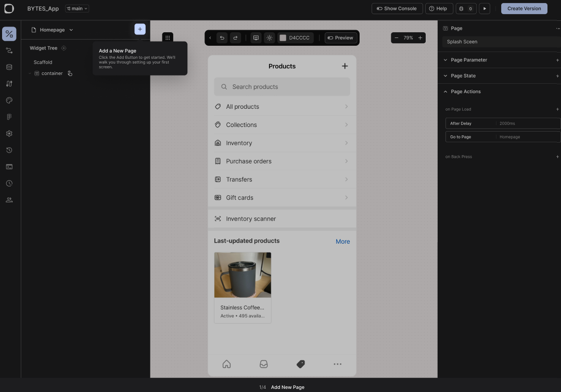The width and height of the screenshot is (561, 392).
Task: Click the plus next to Products title
Action: pyautogui.click(x=345, y=66)
